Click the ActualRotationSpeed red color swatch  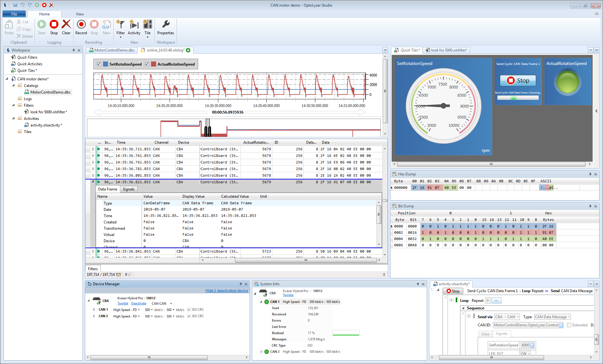[154, 64]
